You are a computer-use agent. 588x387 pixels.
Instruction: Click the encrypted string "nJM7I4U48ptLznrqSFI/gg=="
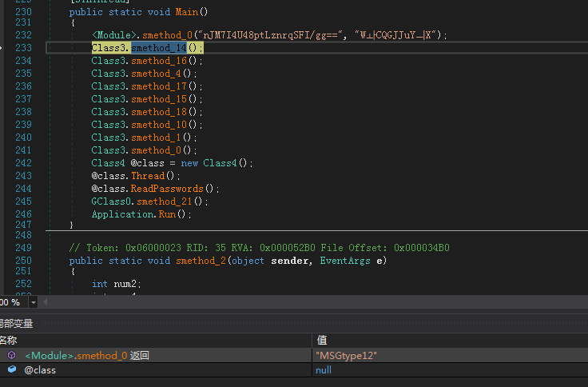[x=270, y=35]
